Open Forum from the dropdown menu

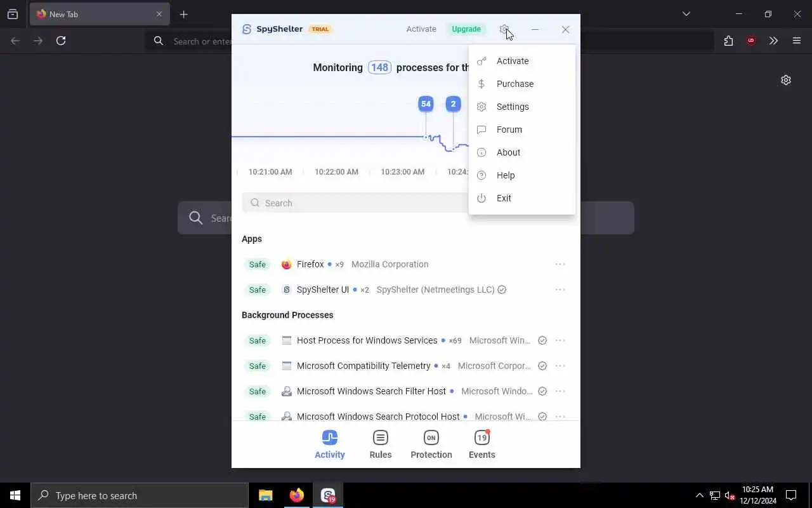coord(522,130)
